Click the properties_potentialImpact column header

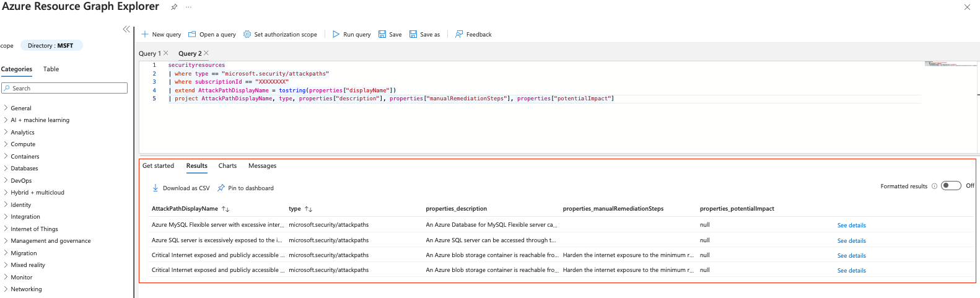[x=737, y=209]
